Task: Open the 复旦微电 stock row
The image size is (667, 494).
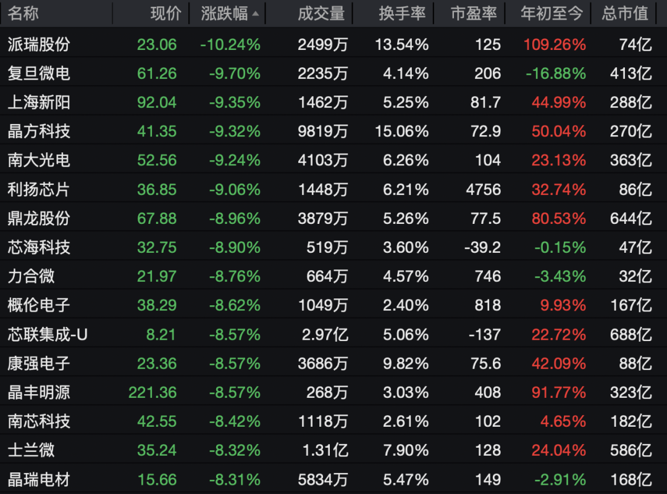Action: coord(334,73)
